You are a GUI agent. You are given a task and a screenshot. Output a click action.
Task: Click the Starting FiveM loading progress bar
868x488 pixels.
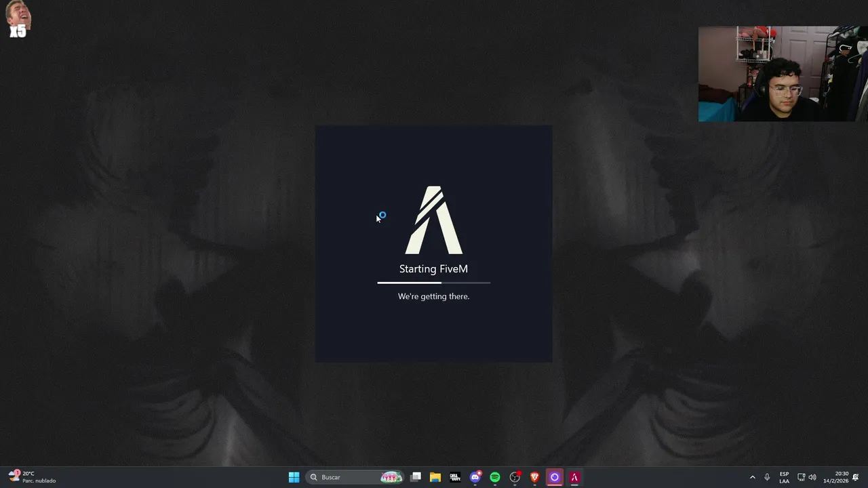(x=434, y=283)
